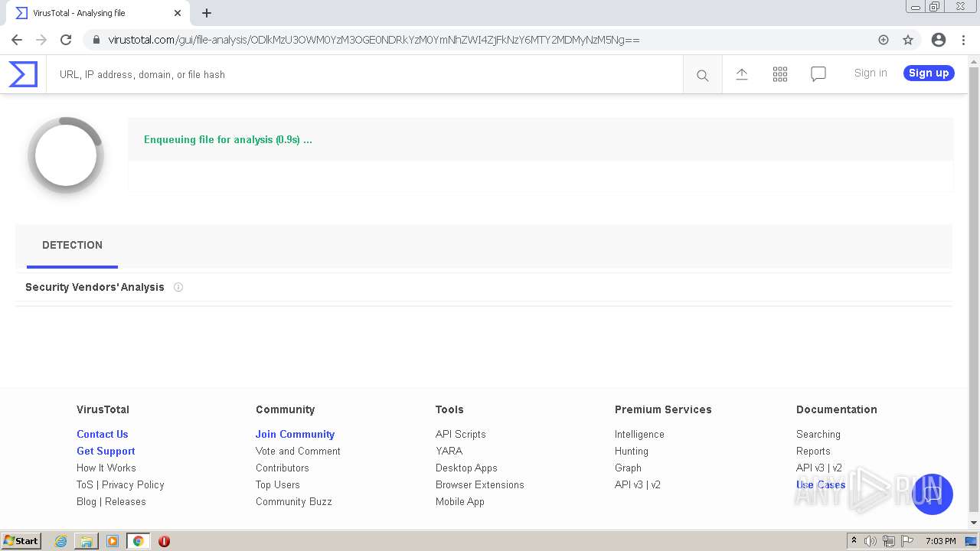
Task: Open Get Support link
Action: point(106,451)
